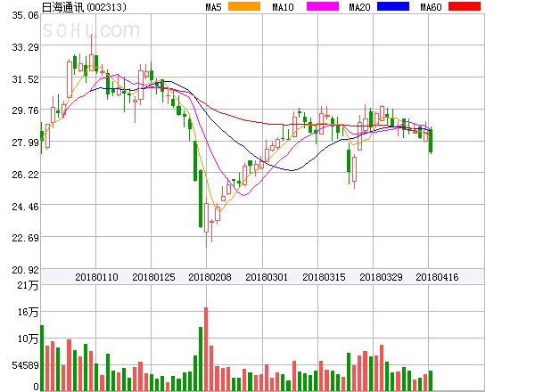
Task: Click the 20.92 price axis label
Action: coord(26,270)
